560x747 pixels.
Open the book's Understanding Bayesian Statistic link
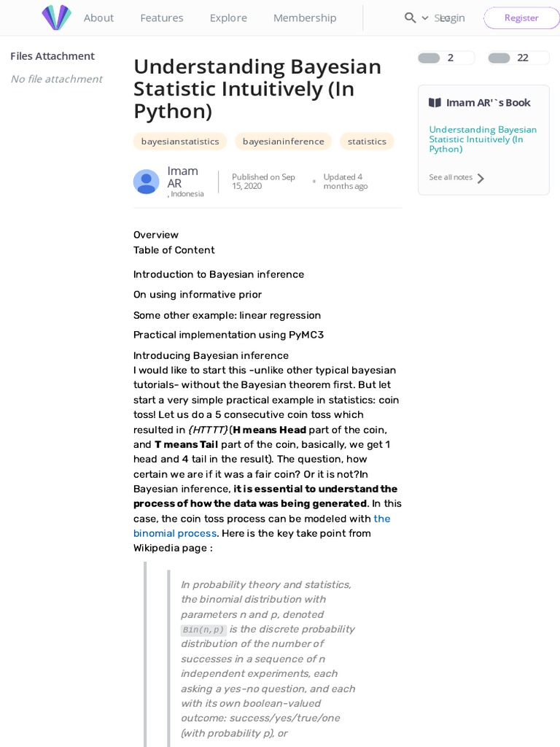(483, 139)
